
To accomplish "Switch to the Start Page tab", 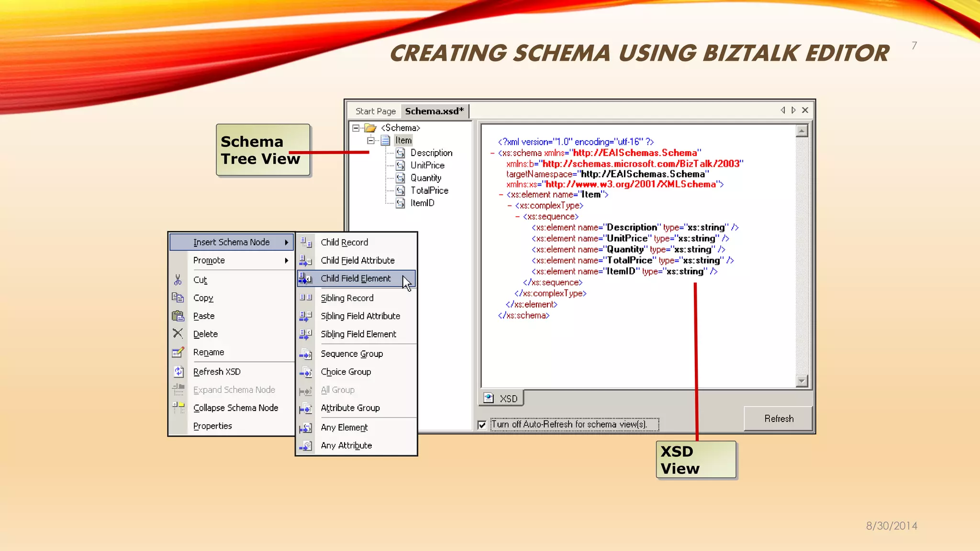I will [x=376, y=111].
